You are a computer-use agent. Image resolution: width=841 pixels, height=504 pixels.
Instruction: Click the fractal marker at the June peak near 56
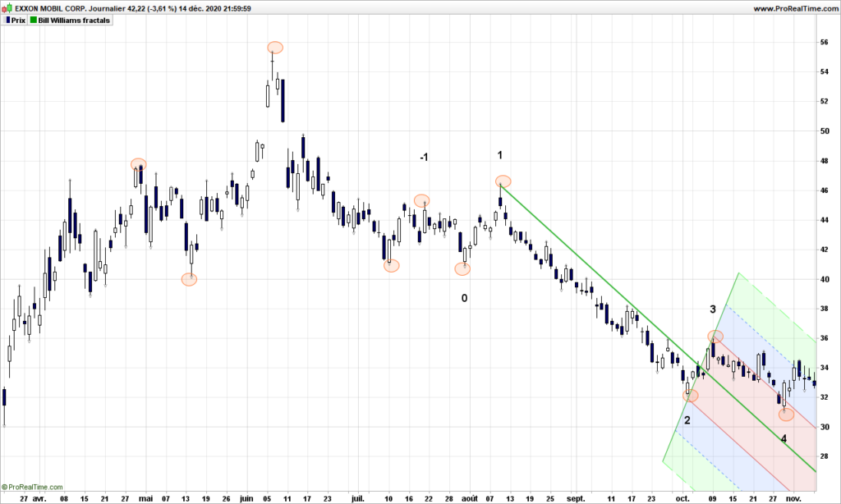275,48
